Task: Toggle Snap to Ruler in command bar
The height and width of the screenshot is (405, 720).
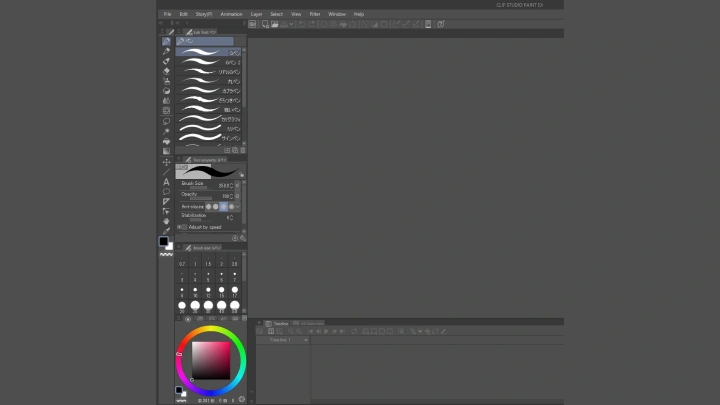Action: pyautogui.click(x=396, y=24)
